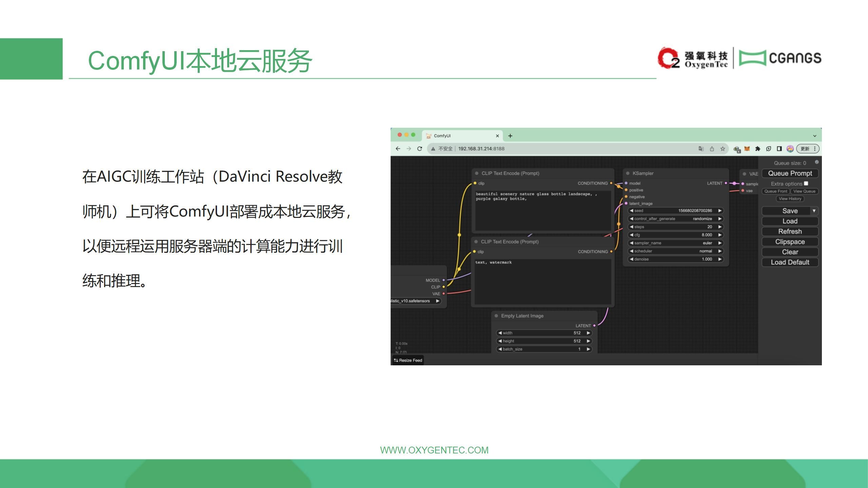The width and height of the screenshot is (868, 488).
Task: Click the share icon in the address bar
Action: [x=712, y=149]
